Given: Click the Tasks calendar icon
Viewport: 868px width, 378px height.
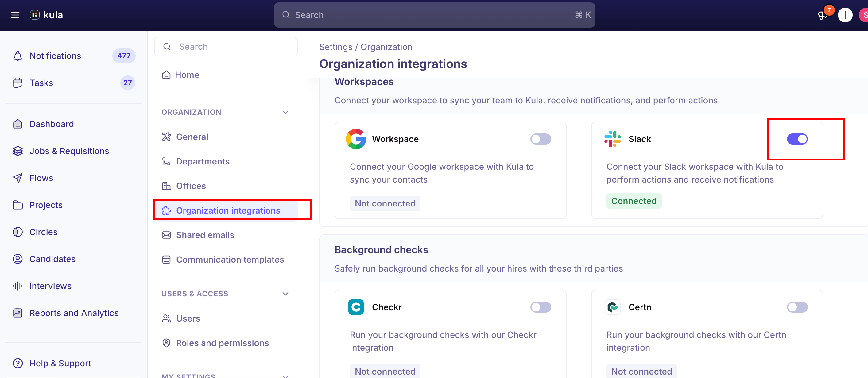Looking at the screenshot, I should (17, 83).
